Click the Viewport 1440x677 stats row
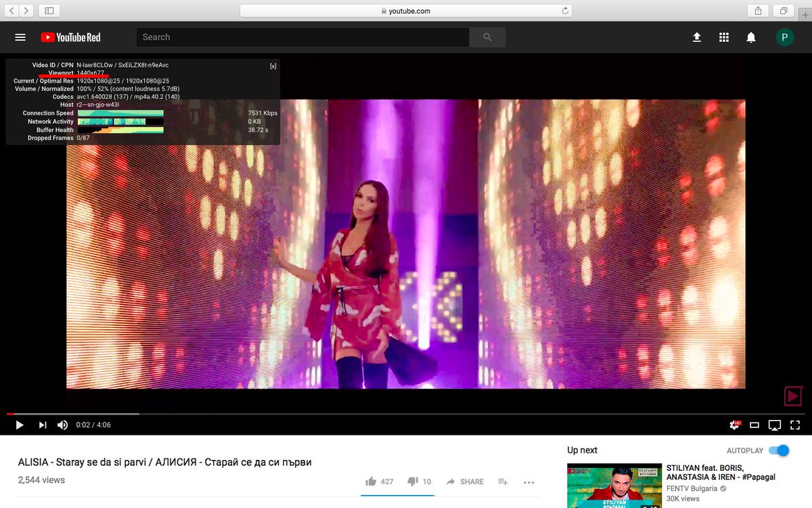The image size is (812, 508). pos(76,72)
